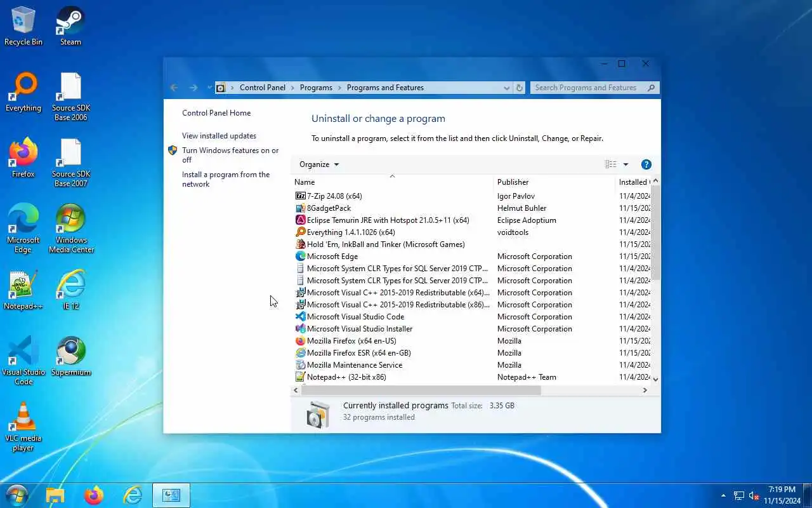Sort by the Publisher column header

coord(554,182)
